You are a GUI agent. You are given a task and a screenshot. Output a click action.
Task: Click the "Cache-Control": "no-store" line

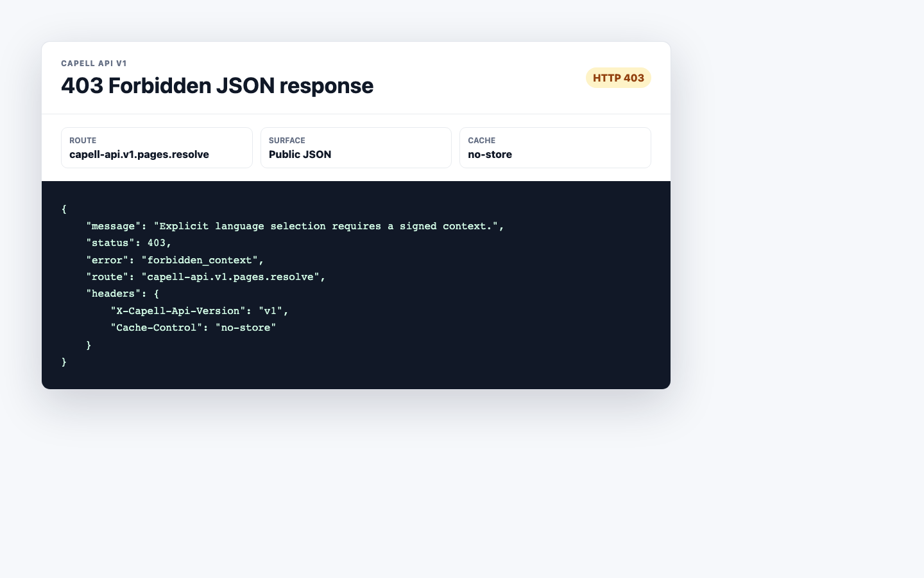click(193, 328)
